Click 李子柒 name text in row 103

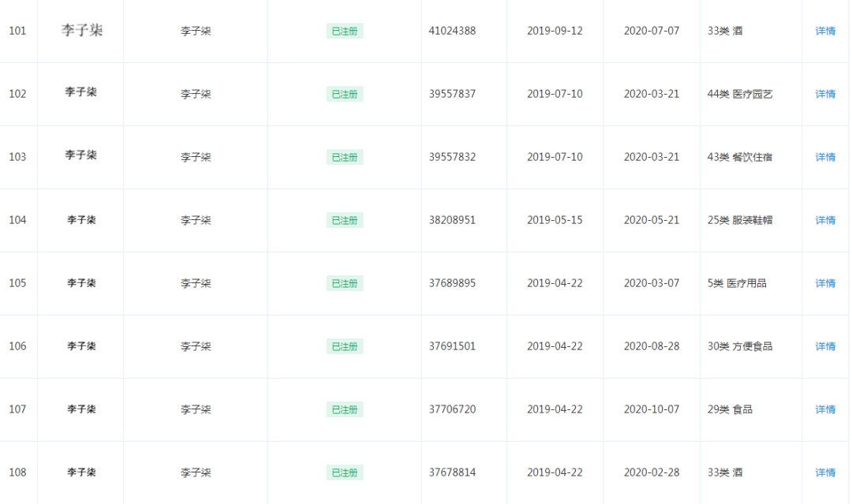tap(196, 157)
